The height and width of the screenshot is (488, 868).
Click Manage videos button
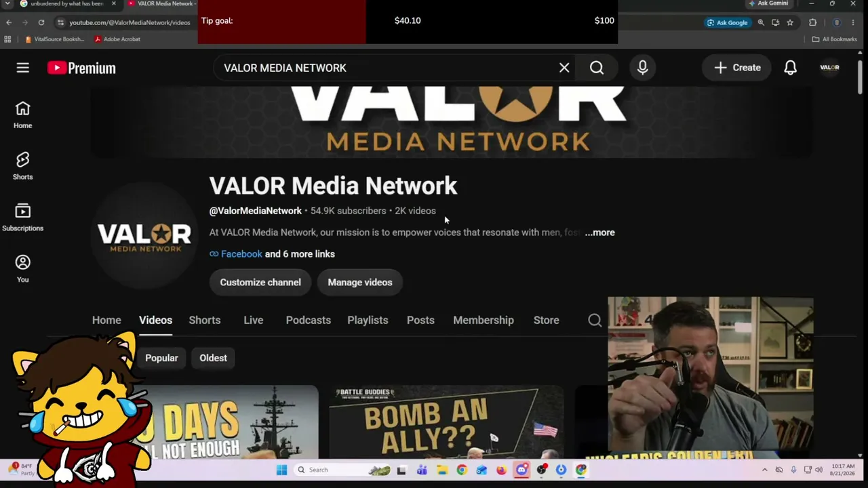pos(360,283)
